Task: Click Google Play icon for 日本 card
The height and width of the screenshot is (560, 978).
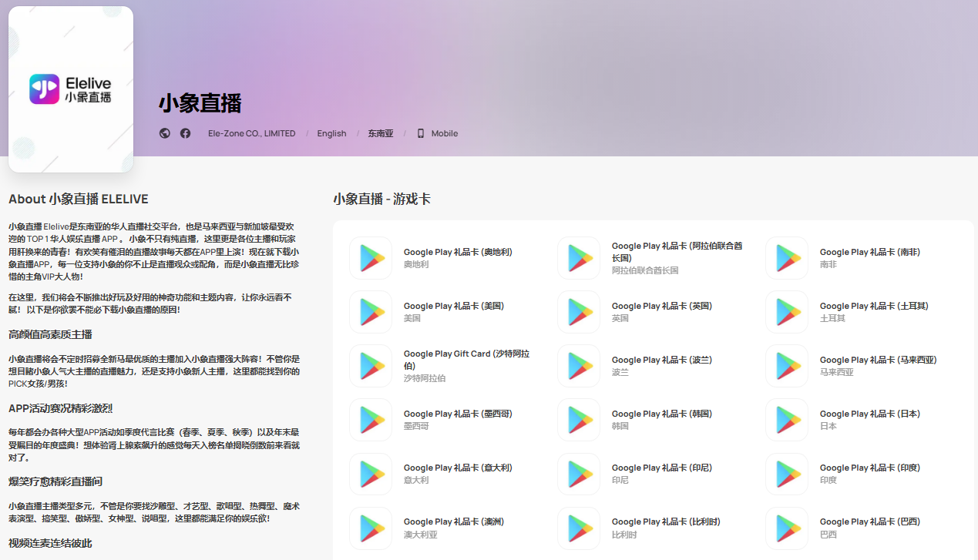Action: point(787,420)
